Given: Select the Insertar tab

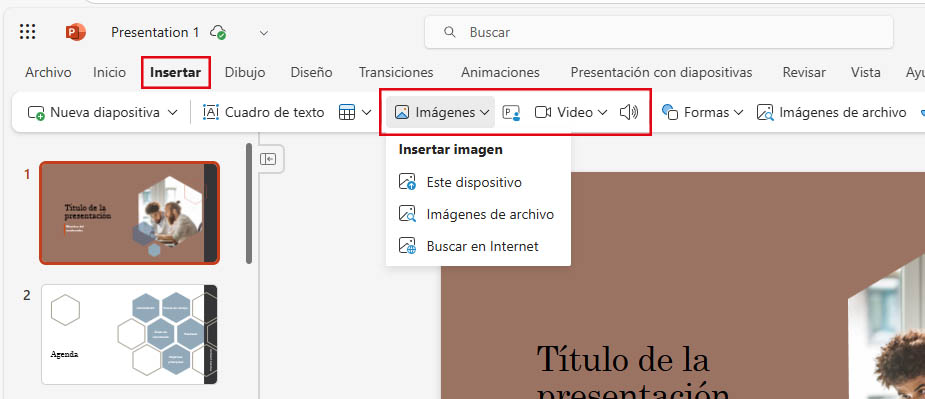Looking at the screenshot, I should click(176, 73).
